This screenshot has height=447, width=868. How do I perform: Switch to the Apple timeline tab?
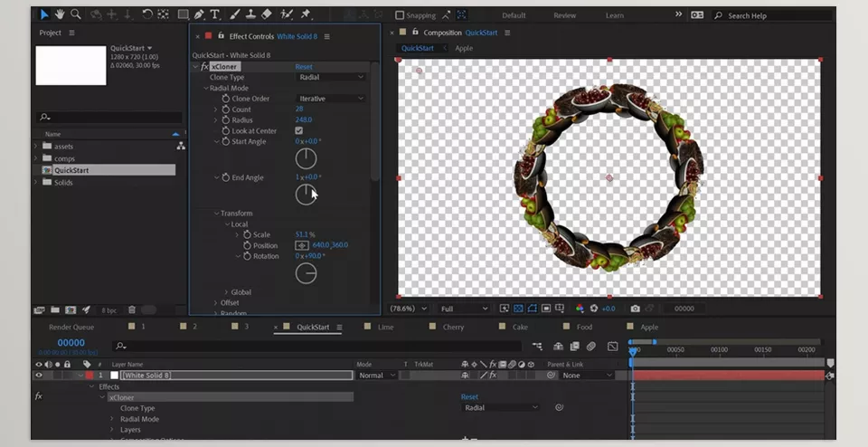tap(649, 327)
